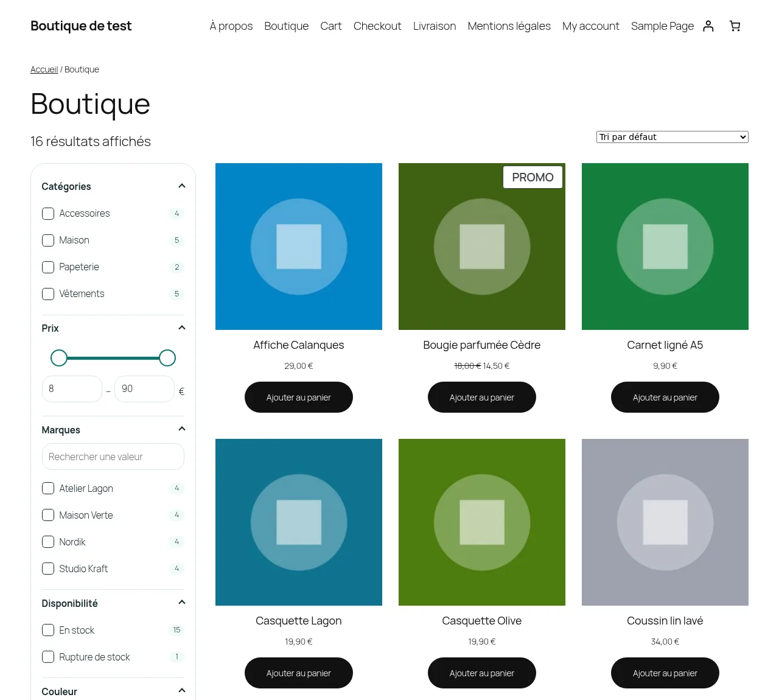Open the user account icon
This screenshot has height=700, width=779.
tap(708, 26)
